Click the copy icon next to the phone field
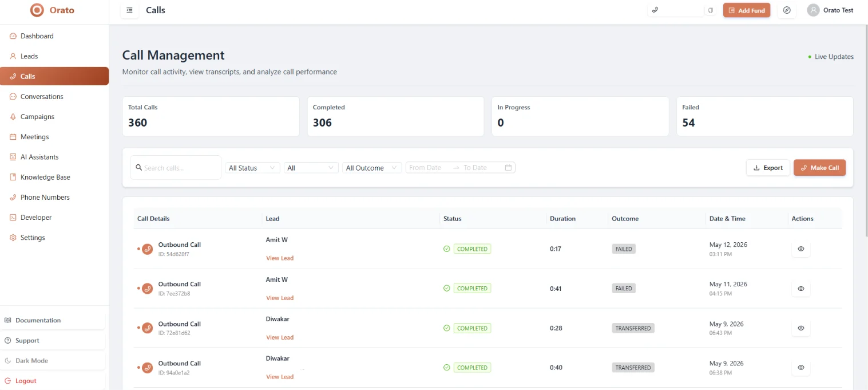Viewport: 868px width, 390px height. click(711, 10)
